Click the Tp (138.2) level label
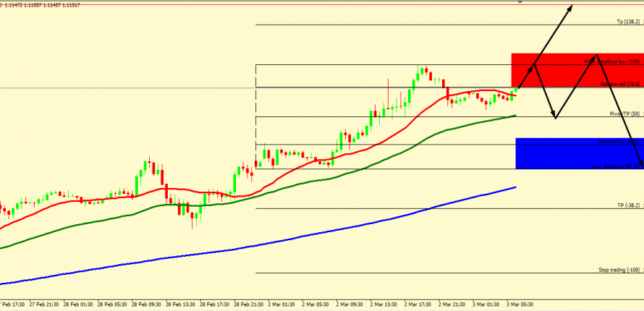Viewport: 644px width, 311px height. (x=627, y=22)
